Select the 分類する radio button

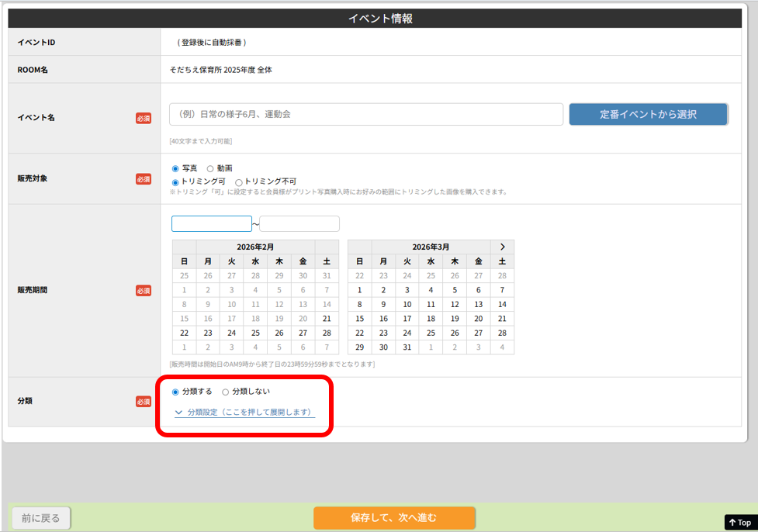pos(175,392)
